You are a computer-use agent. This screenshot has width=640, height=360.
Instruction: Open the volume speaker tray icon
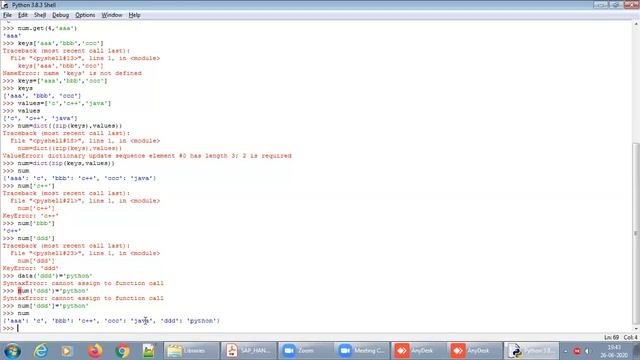[x=587, y=351]
